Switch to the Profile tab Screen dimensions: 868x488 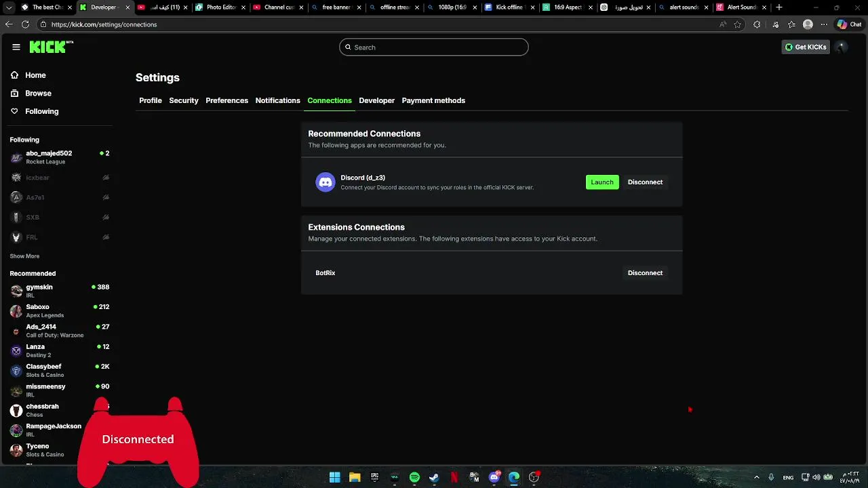pos(151,100)
